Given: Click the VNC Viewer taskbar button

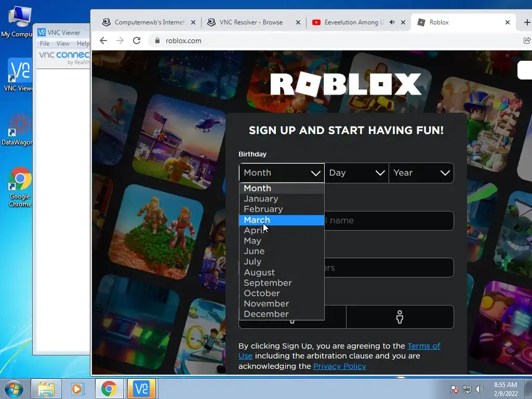Looking at the screenshot, I should tap(141, 389).
